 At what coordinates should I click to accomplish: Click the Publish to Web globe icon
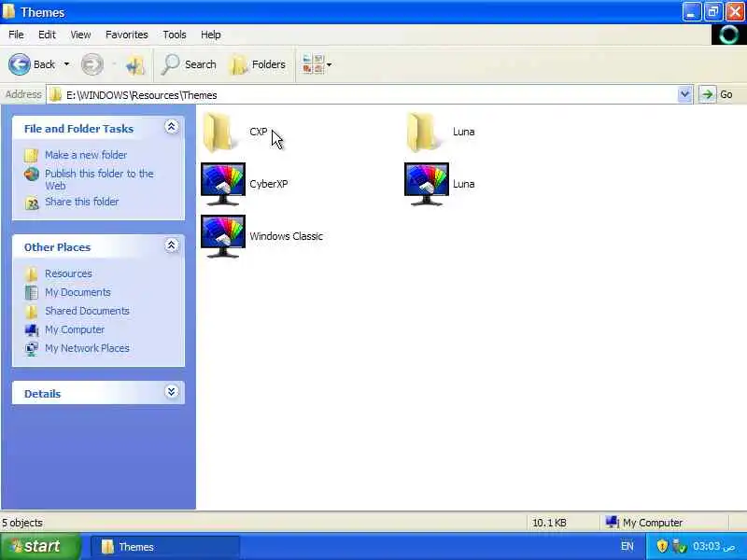click(x=32, y=175)
